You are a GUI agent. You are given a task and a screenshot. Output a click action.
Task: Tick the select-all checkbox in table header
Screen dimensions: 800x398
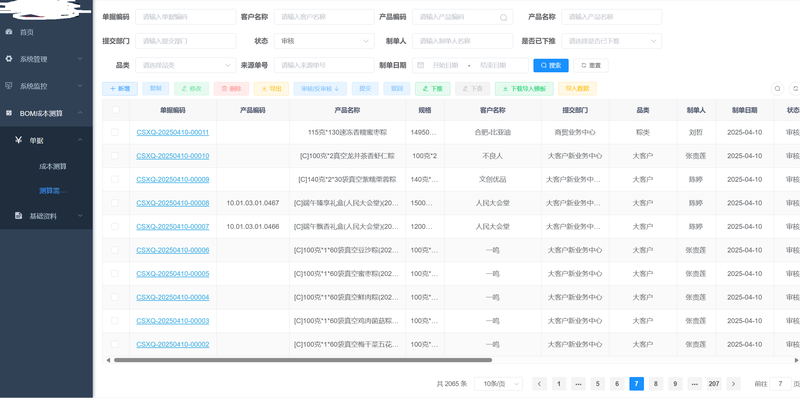pyautogui.click(x=116, y=110)
